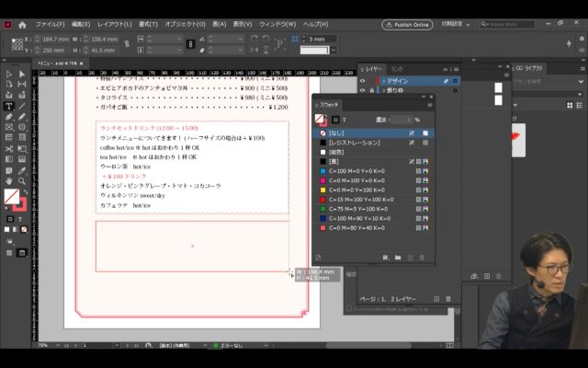Click the constrain proportions chain icon
Image resolution: width=588 pixels, height=368 pixels.
127,44
